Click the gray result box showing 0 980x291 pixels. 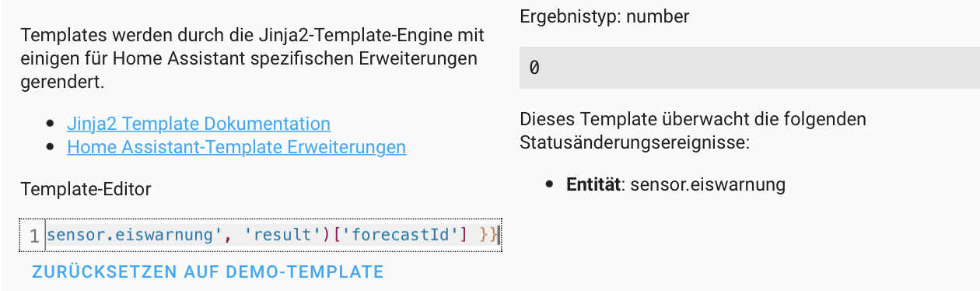pos(750,68)
